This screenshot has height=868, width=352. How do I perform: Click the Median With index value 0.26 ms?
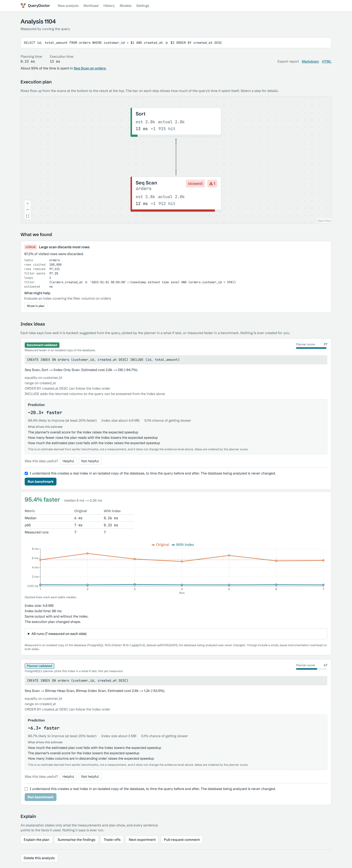[111, 518]
